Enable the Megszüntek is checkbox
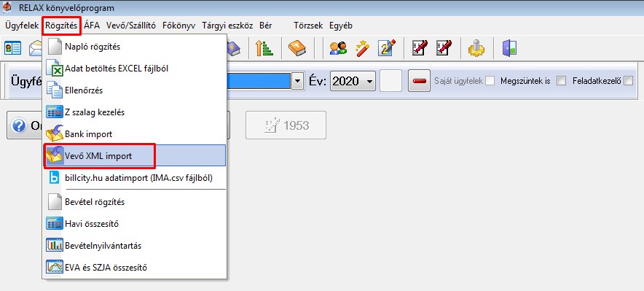Screen dimensions: 644x291 point(561,81)
